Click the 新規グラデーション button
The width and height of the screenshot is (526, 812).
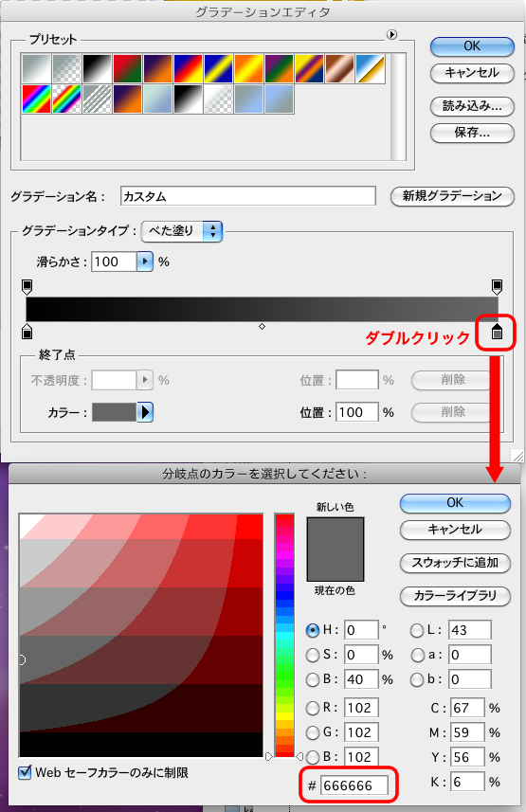tap(452, 196)
